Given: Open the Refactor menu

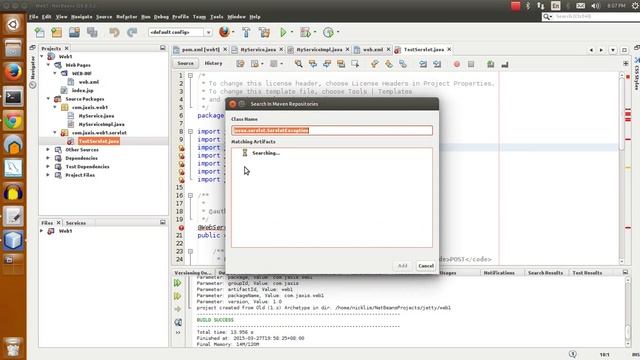Looking at the screenshot, I should coord(127,17).
